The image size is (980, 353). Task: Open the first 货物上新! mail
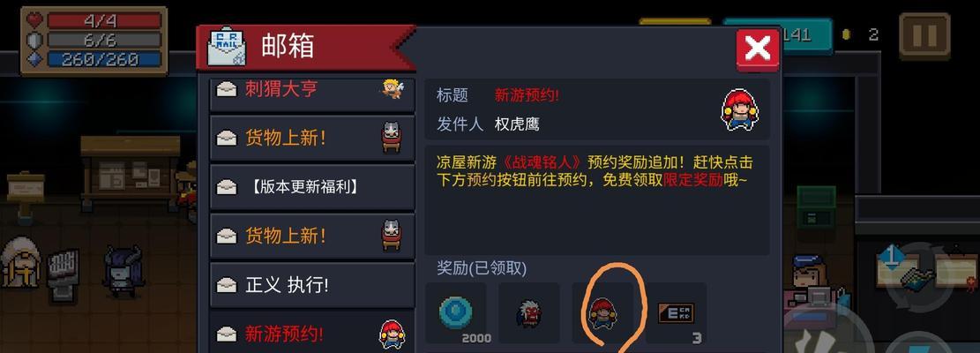(x=312, y=138)
